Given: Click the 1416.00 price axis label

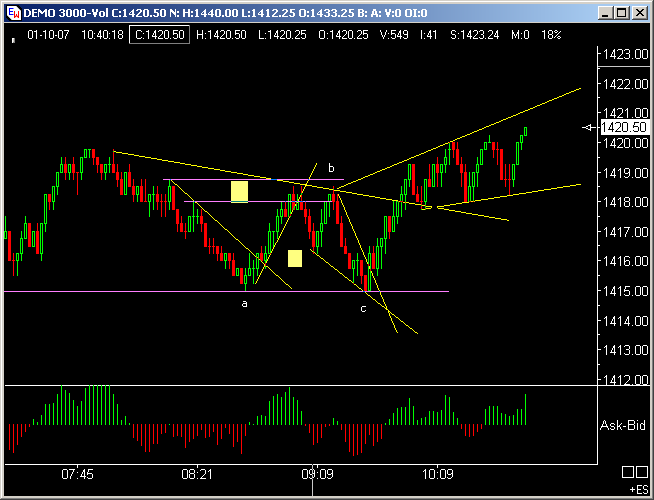Looking at the screenshot, I should tap(625, 261).
